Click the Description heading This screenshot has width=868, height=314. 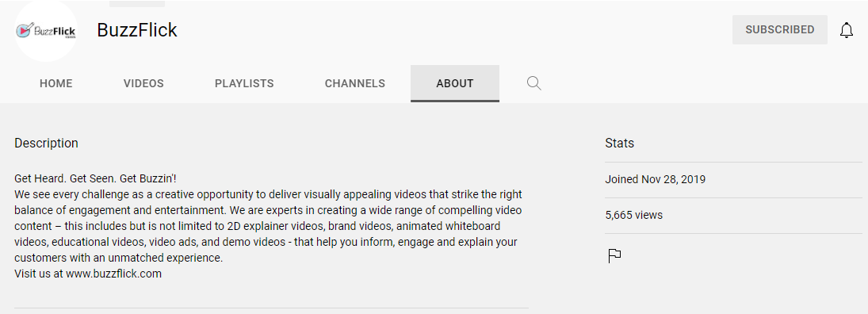click(x=46, y=143)
